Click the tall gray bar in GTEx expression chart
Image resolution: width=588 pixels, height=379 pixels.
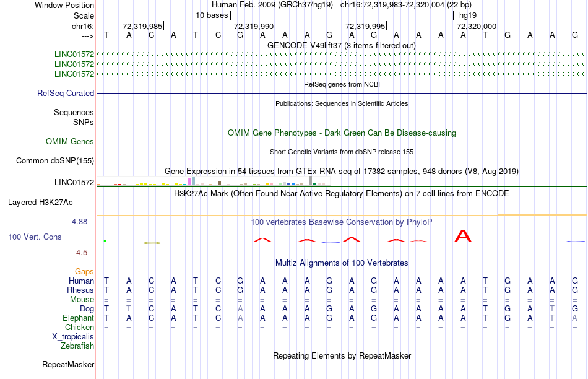[311, 181]
